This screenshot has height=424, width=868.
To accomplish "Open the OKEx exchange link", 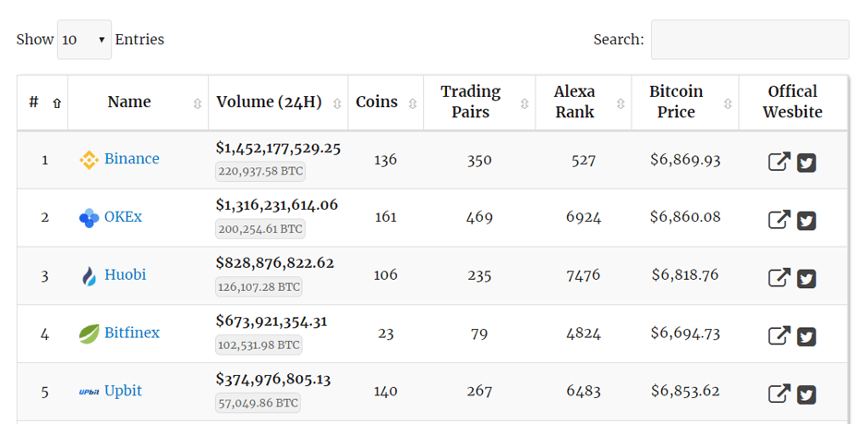I will (123, 217).
